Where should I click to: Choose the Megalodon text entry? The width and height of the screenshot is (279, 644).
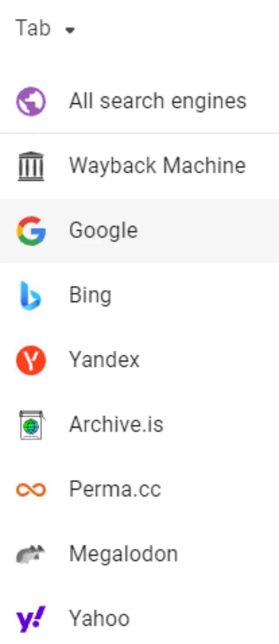[123, 554]
